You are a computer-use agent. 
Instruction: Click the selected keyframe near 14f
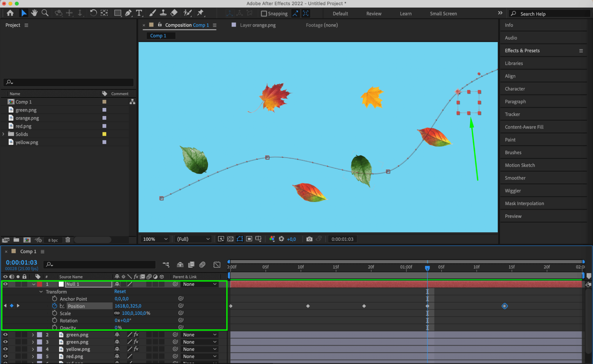pos(505,306)
